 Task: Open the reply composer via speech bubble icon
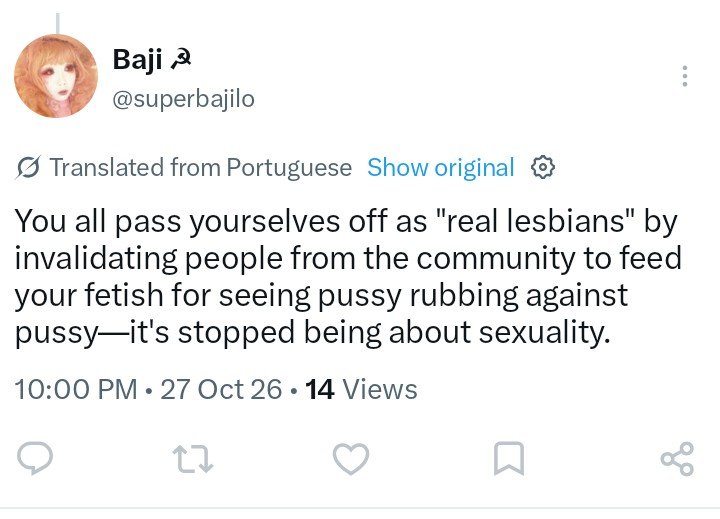point(35,458)
